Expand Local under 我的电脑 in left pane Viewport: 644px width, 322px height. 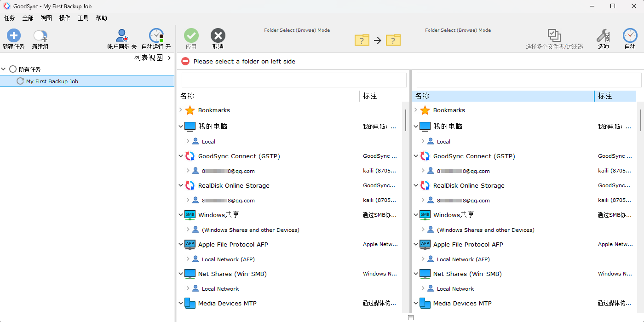[188, 141]
